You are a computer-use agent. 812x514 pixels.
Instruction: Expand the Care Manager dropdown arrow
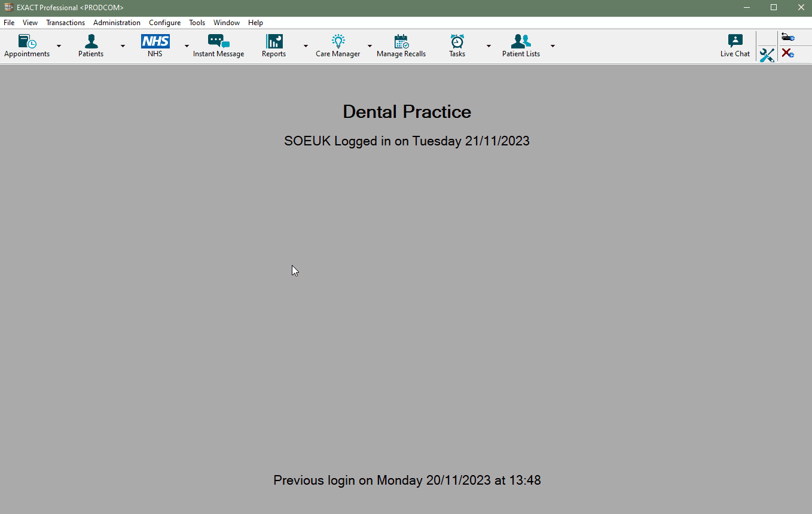point(370,46)
